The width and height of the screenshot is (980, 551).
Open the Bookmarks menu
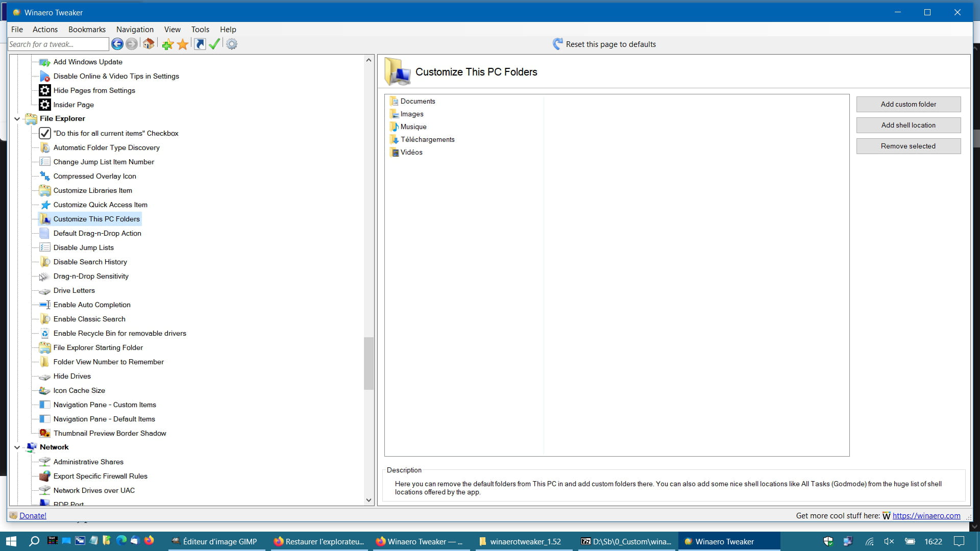(x=87, y=30)
